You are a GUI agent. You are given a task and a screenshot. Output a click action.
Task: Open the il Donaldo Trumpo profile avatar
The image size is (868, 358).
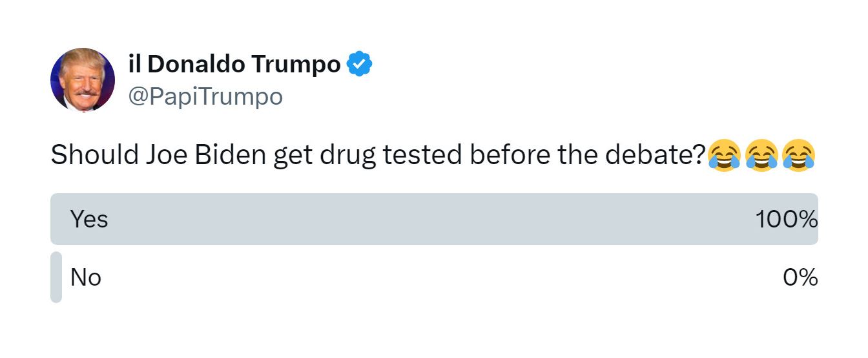[x=83, y=79]
